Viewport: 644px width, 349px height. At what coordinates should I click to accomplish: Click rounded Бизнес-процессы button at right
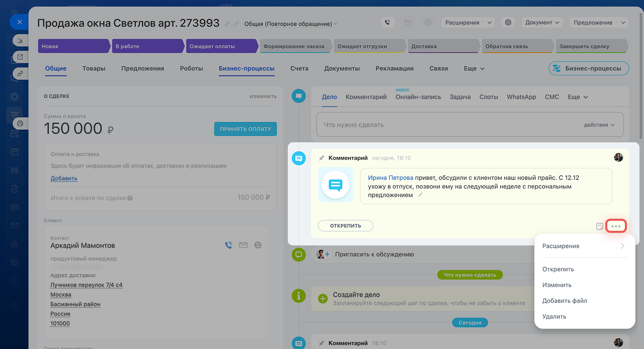(589, 68)
